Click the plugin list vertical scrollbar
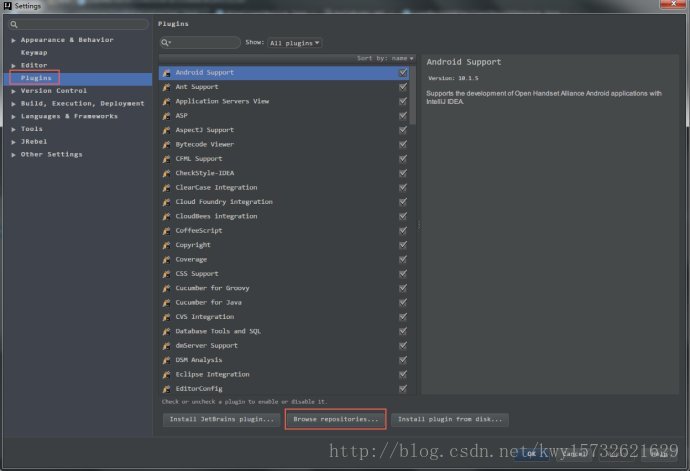 (x=412, y=95)
